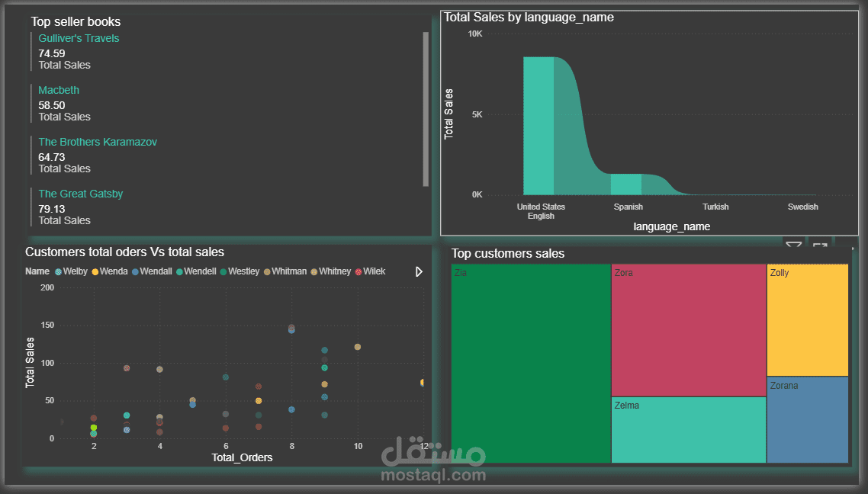This screenshot has height=494, width=868.
Task: Show next legend names with the arrow
Action: 419,271
